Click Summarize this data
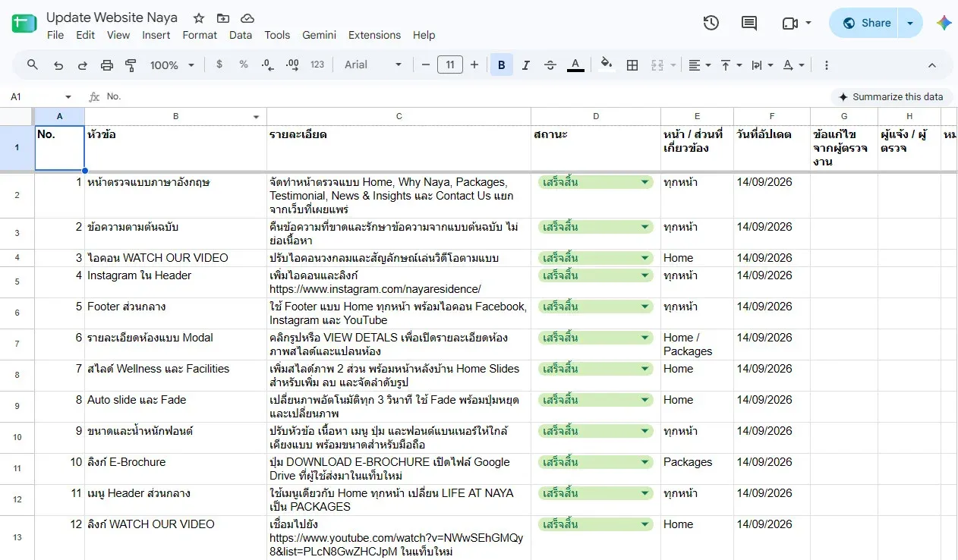The width and height of the screenshot is (958, 560). [891, 96]
